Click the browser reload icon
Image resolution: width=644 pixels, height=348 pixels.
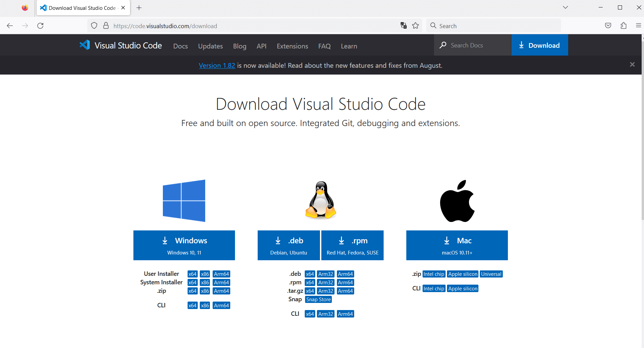click(40, 26)
